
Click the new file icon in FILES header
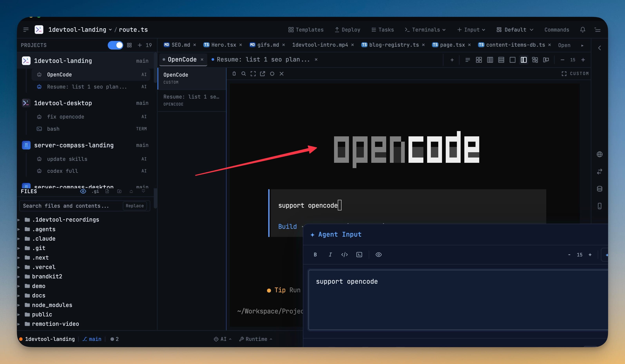coord(107,191)
